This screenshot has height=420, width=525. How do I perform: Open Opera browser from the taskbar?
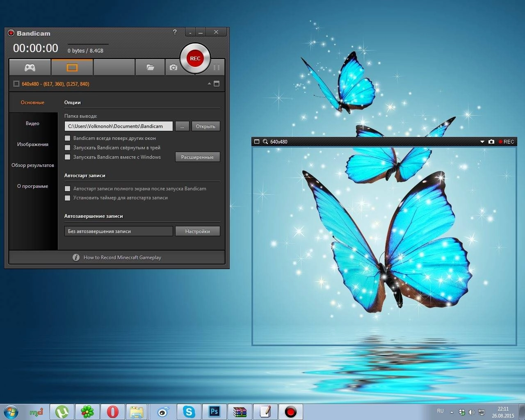pyautogui.click(x=112, y=412)
